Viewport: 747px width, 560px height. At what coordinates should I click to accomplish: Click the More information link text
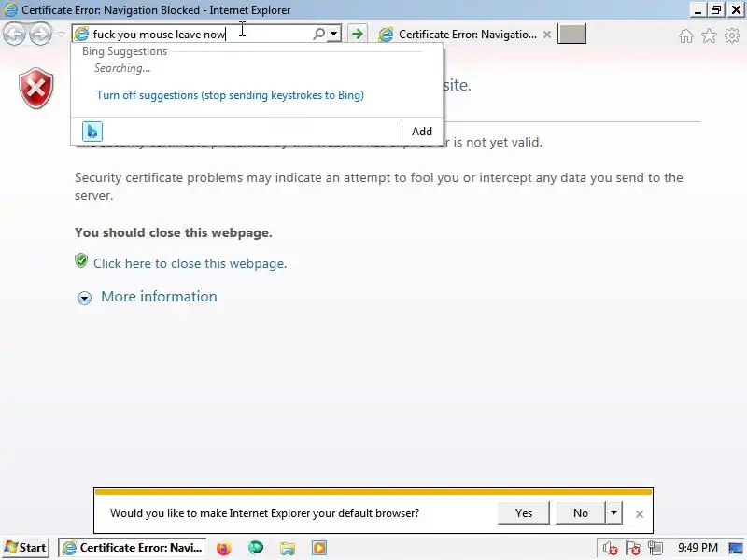(x=159, y=297)
